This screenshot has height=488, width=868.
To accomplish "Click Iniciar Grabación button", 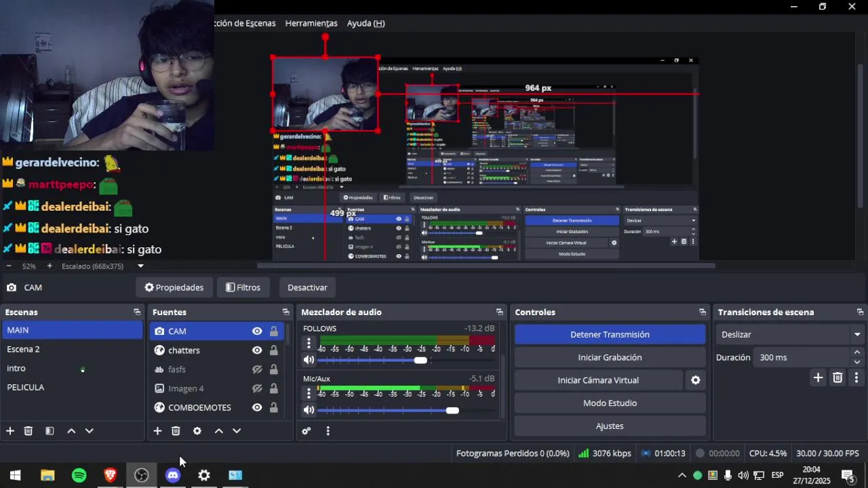I will point(610,357).
